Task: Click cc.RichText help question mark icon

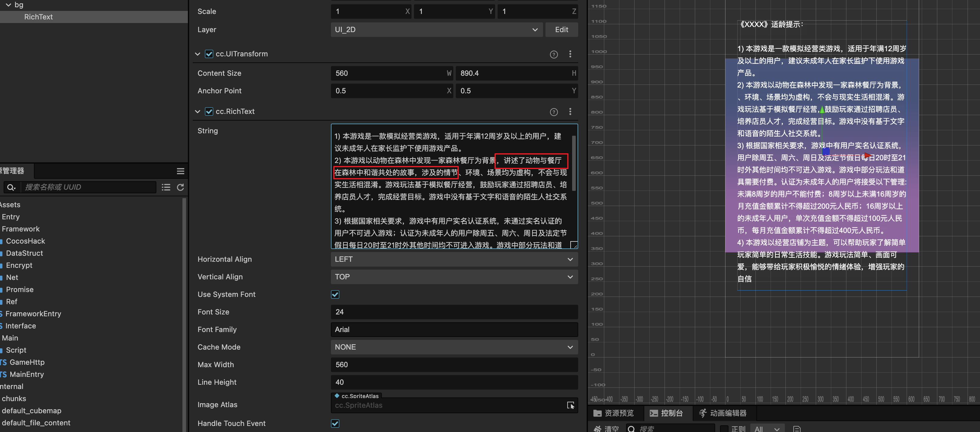Action: 554,112
